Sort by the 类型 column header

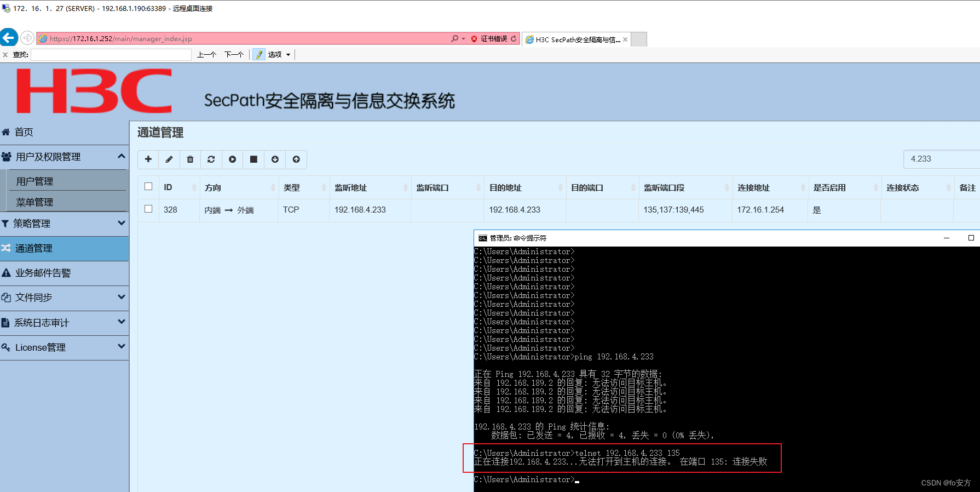pos(304,187)
